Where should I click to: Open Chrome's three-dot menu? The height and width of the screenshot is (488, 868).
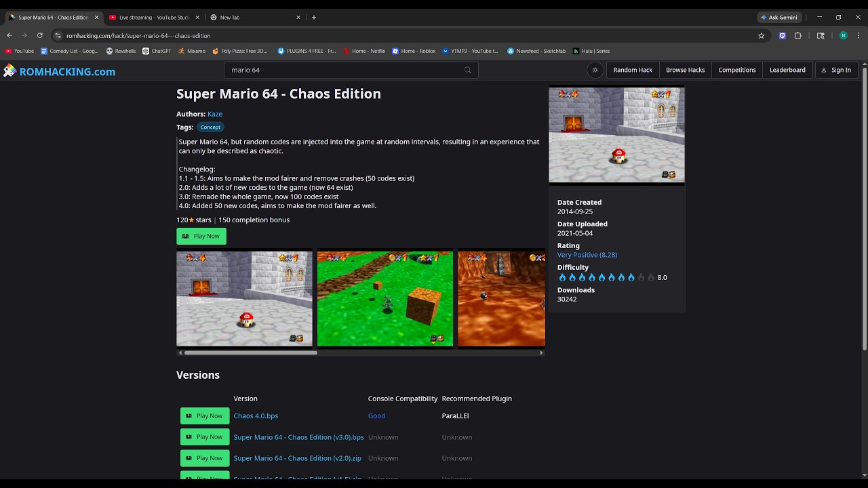859,35
